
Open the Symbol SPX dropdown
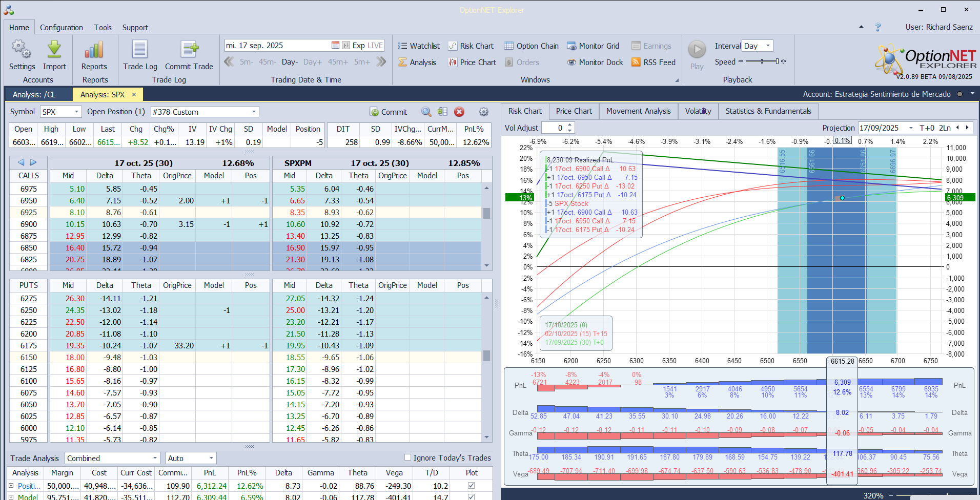(x=76, y=112)
